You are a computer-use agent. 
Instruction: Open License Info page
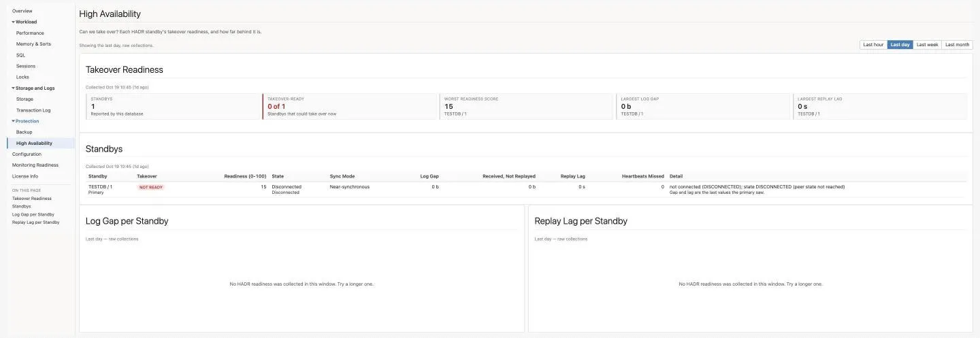coord(25,176)
